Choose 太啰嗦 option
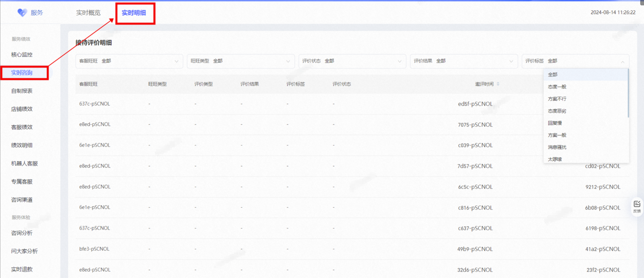Screen dimensions: 644x278 586,159
